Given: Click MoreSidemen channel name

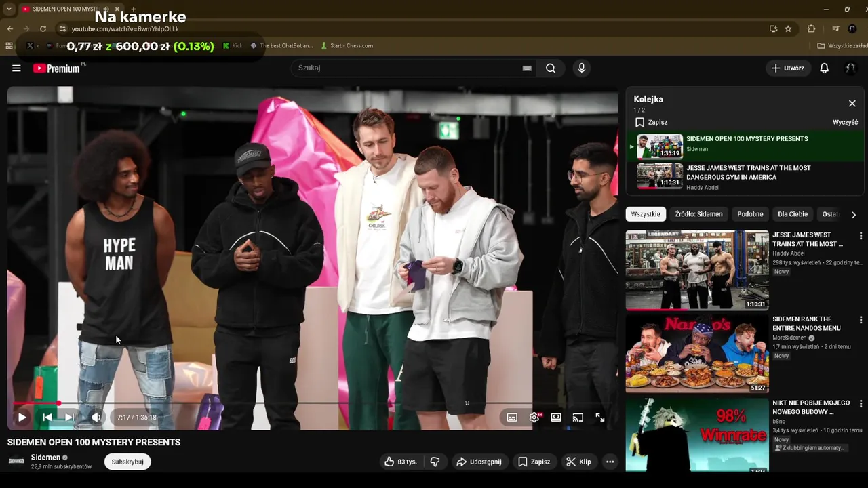Looking at the screenshot, I should pyautogui.click(x=789, y=338).
